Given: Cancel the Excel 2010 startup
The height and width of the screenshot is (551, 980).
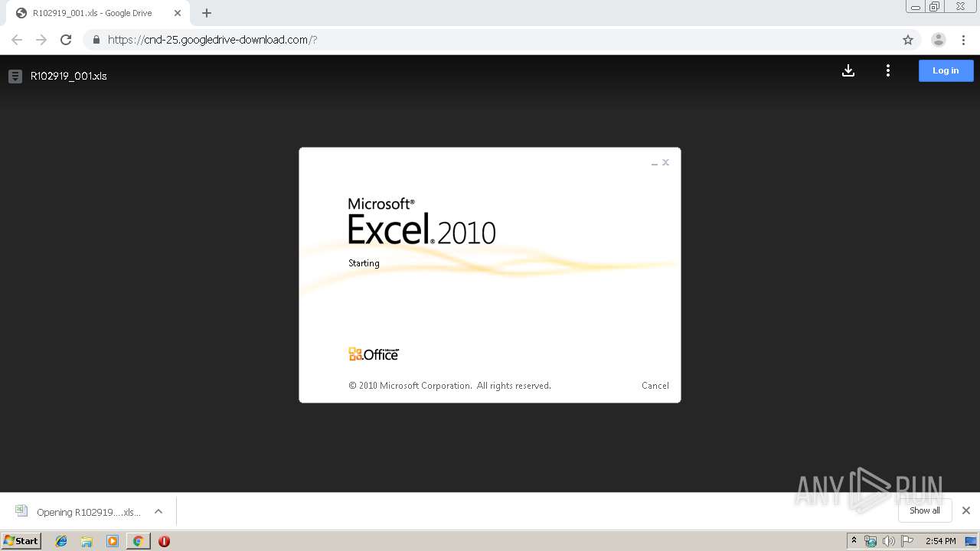Looking at the screenshot, I should click(655, 386).
